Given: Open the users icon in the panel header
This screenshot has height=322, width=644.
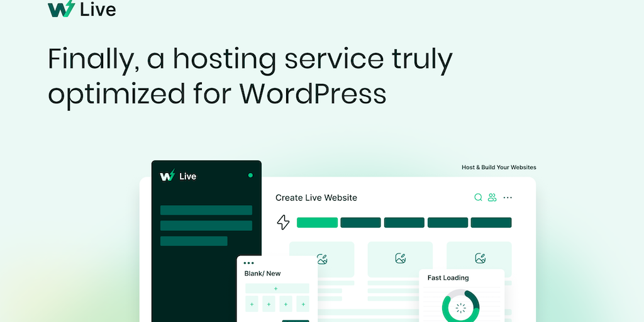Looking at the screenshot, I should pyautogui.click(x=492, y=197).
